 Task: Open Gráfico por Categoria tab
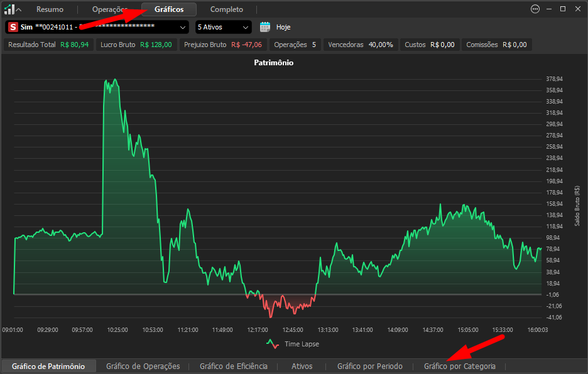click(460, 366)
